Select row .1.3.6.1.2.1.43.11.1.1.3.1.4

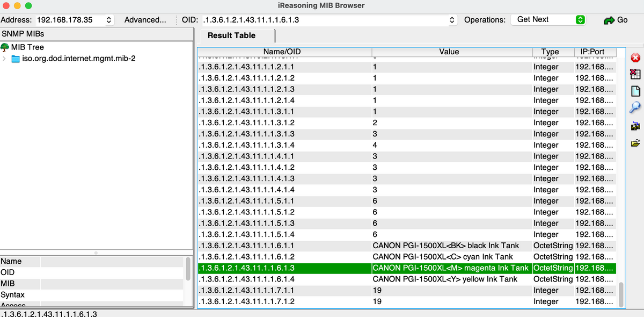click(407, 145)
